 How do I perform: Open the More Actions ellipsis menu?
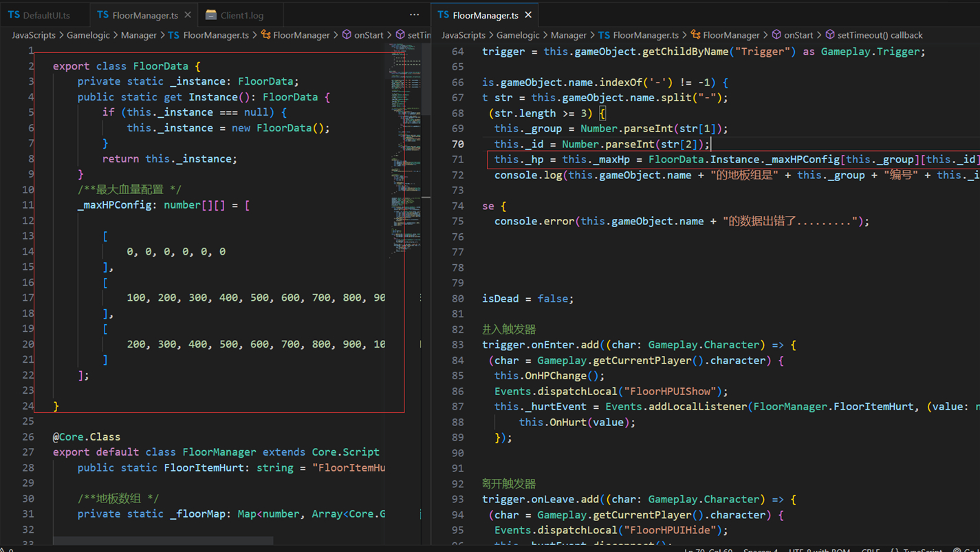(x=414, y=14)
